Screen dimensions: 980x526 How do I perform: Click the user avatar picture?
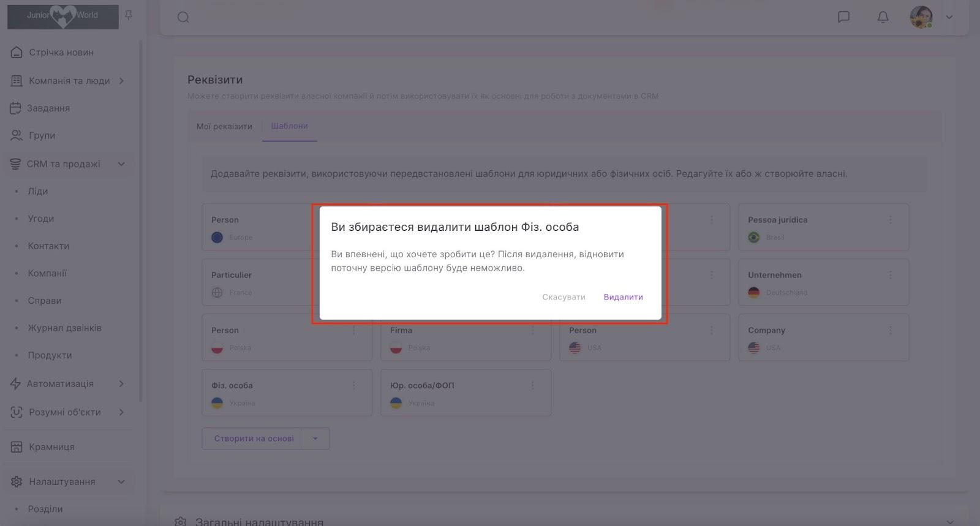(921, 17)
